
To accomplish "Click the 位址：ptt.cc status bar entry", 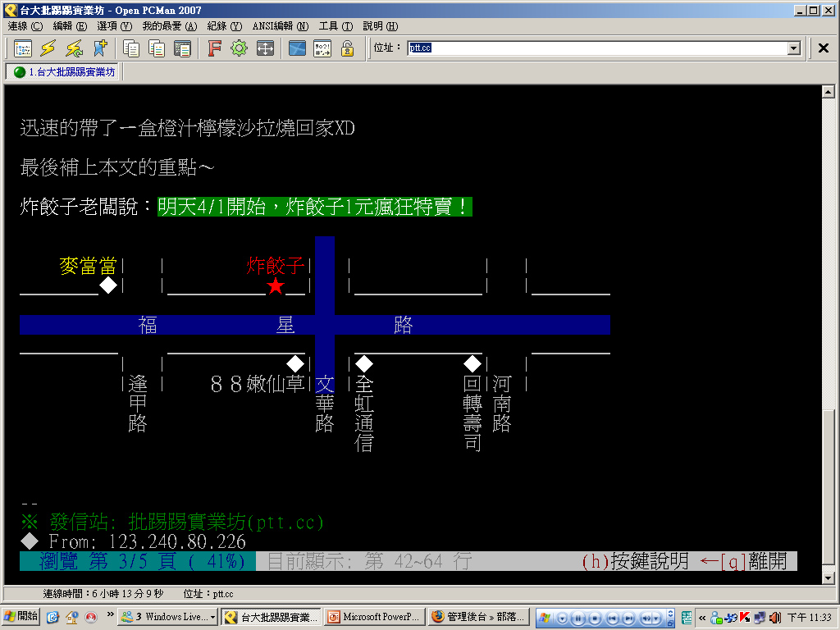I will coord(208,594).
